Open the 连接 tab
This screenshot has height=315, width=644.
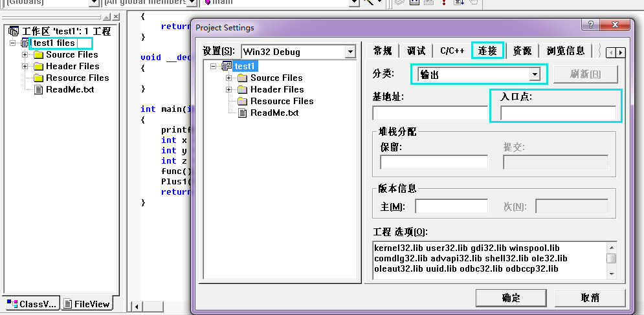pos(487,50)
